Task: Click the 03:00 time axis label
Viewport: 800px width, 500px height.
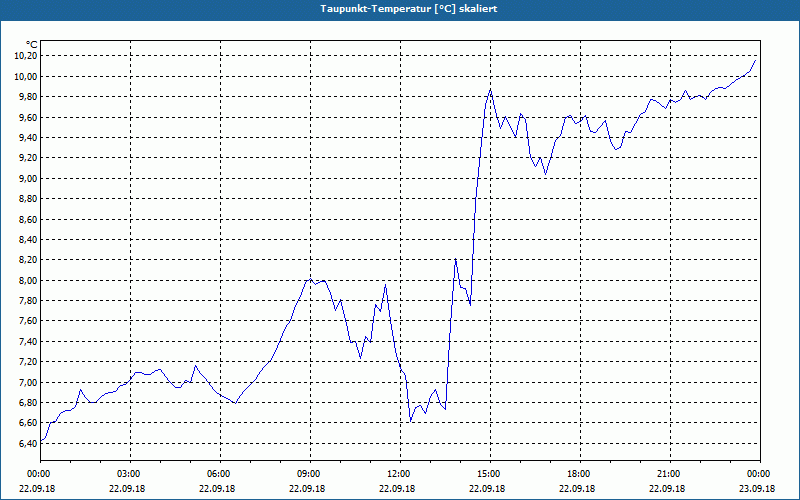Action: (x=130, y=474)
